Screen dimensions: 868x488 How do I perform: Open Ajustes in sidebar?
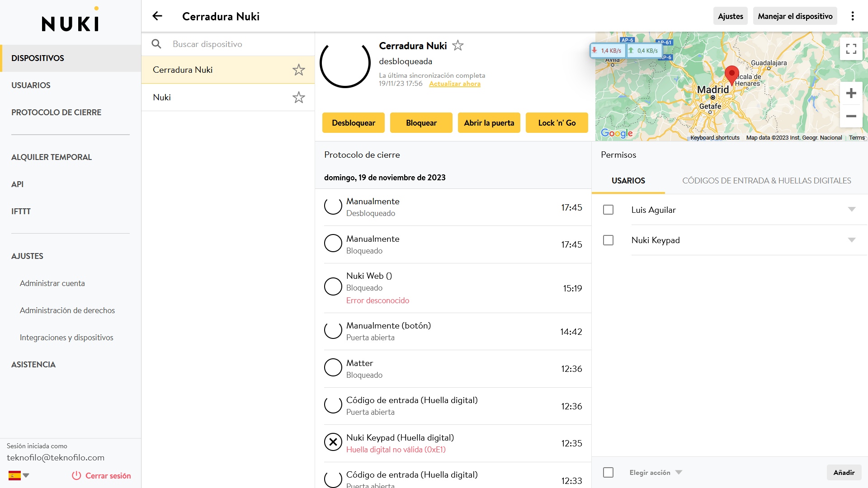click(x=71, y=256)
